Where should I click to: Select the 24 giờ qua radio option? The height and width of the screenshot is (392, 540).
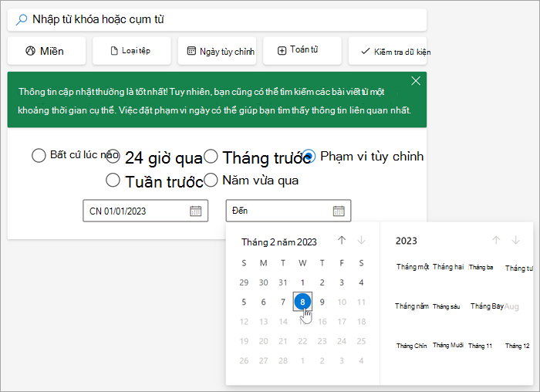(x=113, y=156)
